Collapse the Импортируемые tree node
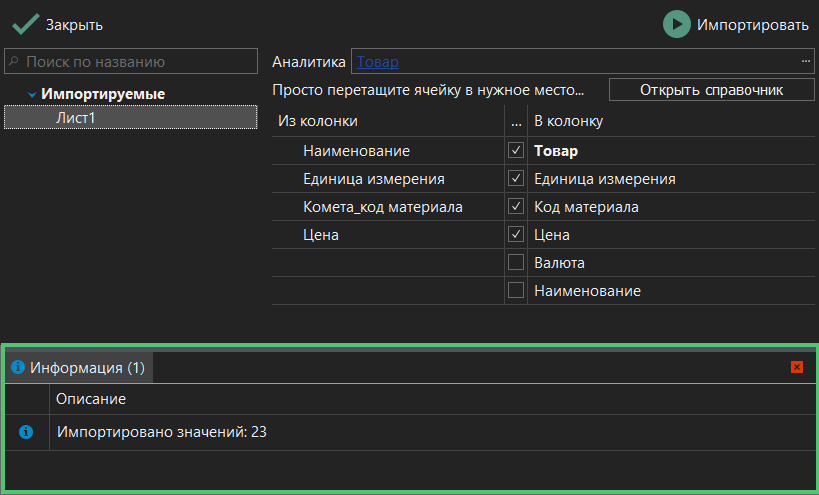819x495 pixels. (x=32, y=95)
